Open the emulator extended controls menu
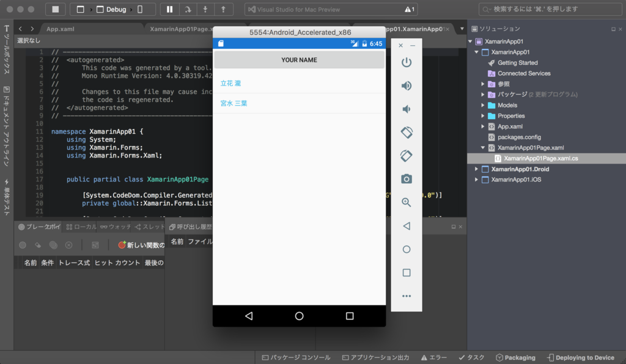 click(x=407, y=296)
